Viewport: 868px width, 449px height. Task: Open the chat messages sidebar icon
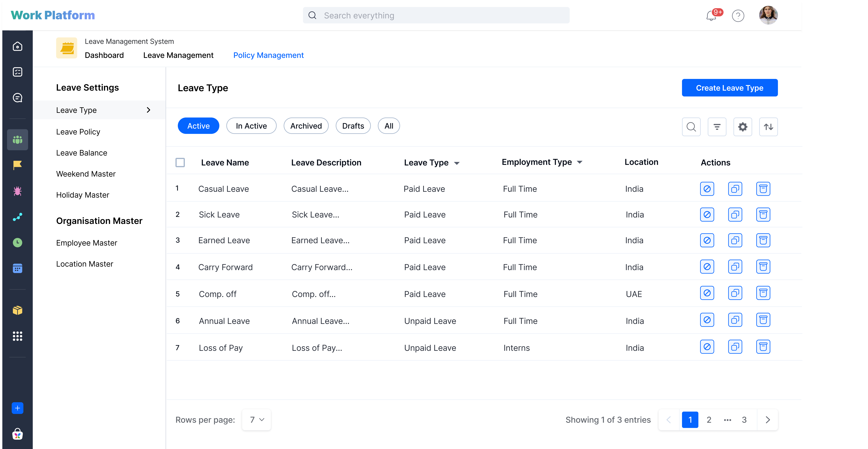18,98
